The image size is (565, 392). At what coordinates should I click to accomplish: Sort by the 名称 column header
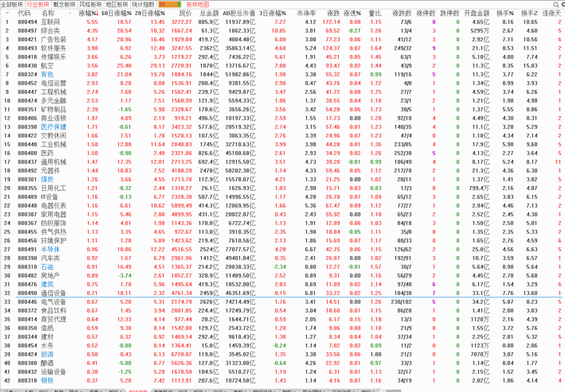48,13
